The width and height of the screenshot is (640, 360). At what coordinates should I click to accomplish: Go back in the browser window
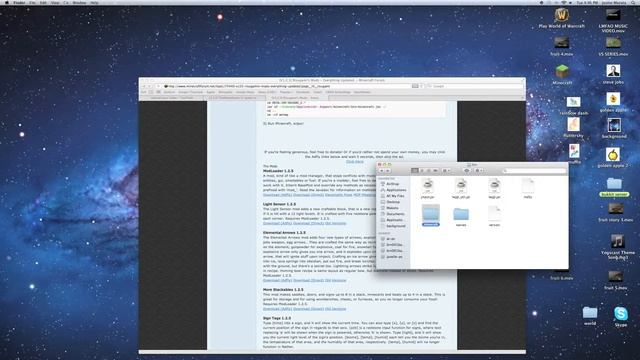tap(144, 86)
